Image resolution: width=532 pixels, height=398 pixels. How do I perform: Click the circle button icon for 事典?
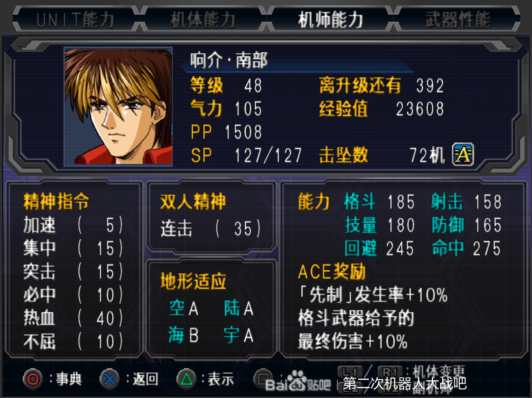point(33,379)
